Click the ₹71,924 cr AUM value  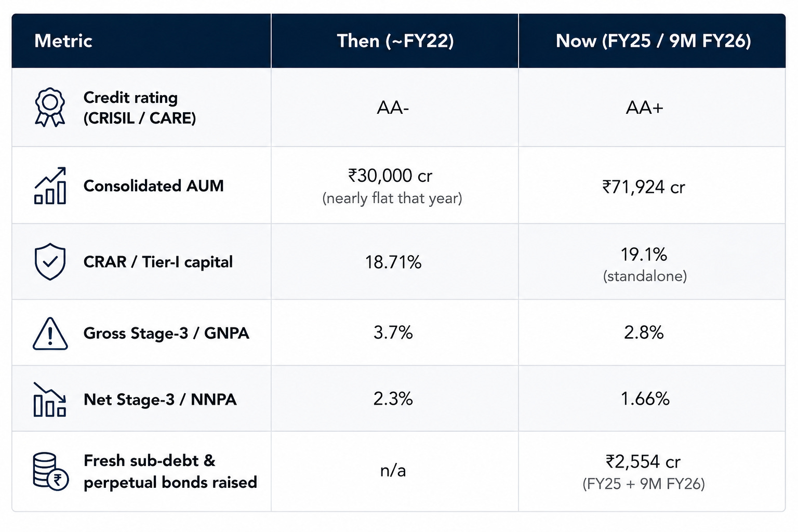coord(644,187)
